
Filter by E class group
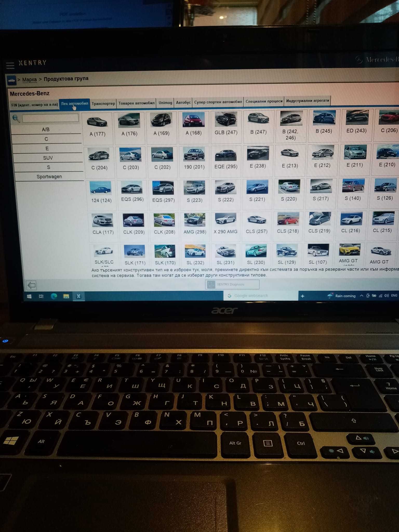coord(47,148)
